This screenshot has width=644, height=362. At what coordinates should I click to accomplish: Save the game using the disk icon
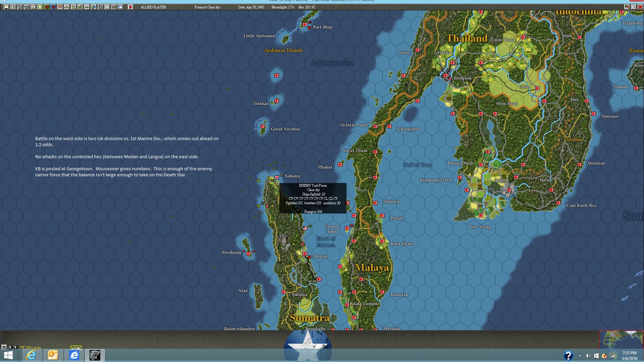(x=6, y=7)
